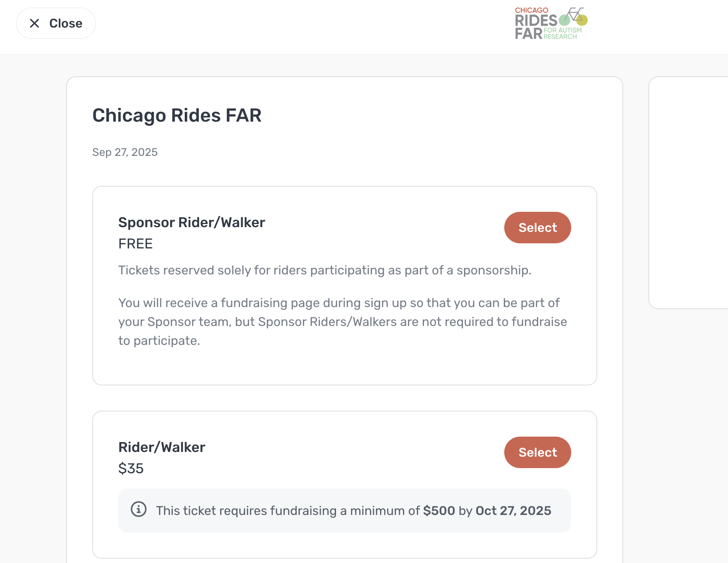This screenshot has height=563, width=728.
Task: Click the Oct 27, 2025 fundraising deadline
Action: [x=513, y=511]
